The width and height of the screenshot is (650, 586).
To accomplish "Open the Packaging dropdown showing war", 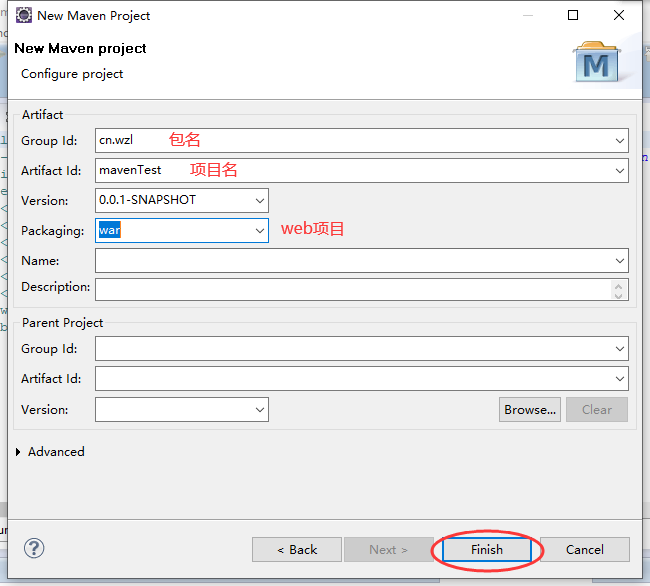I will 260,230.
